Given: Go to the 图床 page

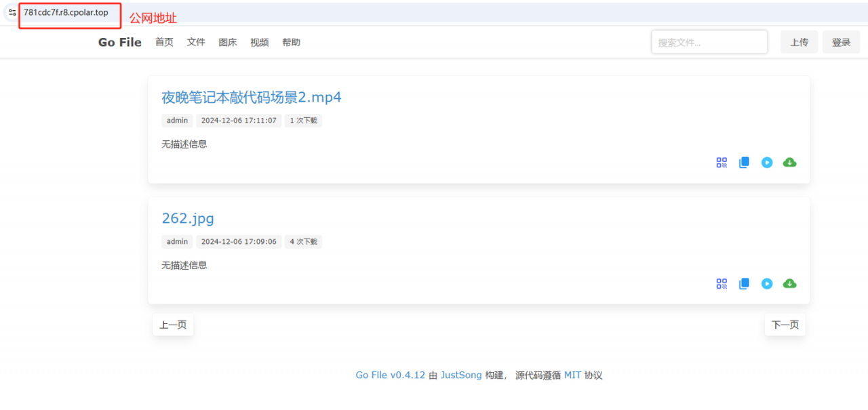Looking at the screenshot, I should (x=228, y=42).
